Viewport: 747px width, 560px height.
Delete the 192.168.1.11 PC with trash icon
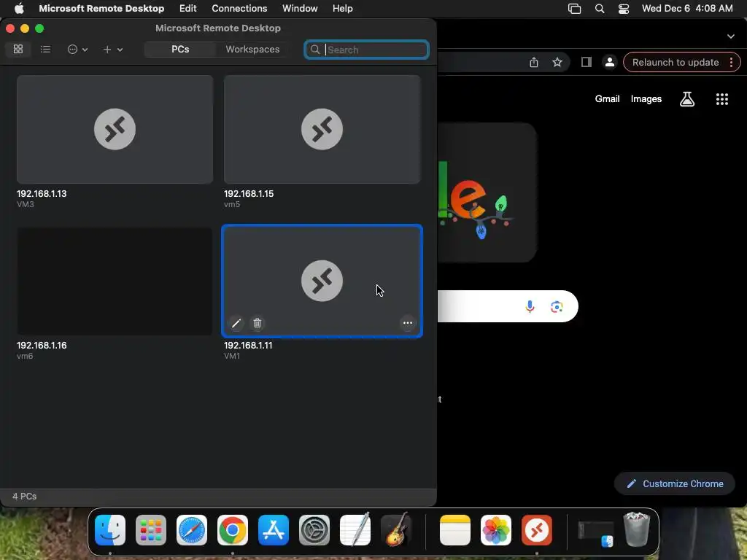click(258, 323)
